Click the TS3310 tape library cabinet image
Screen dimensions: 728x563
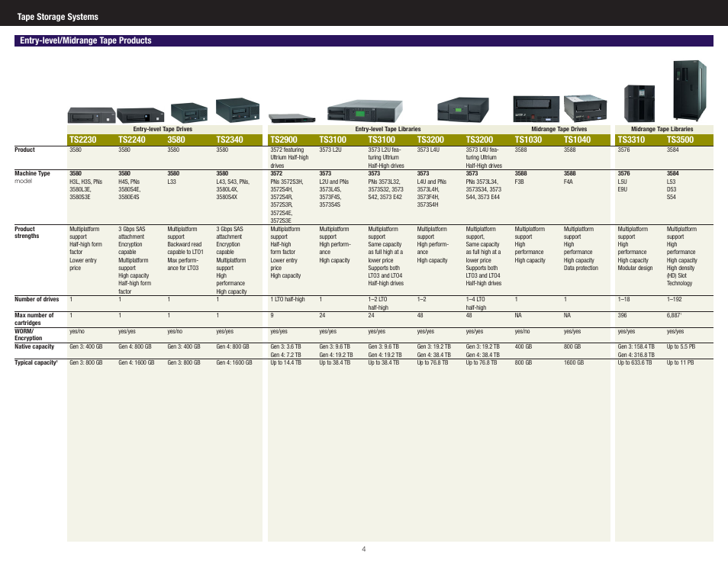pos(639,104)
